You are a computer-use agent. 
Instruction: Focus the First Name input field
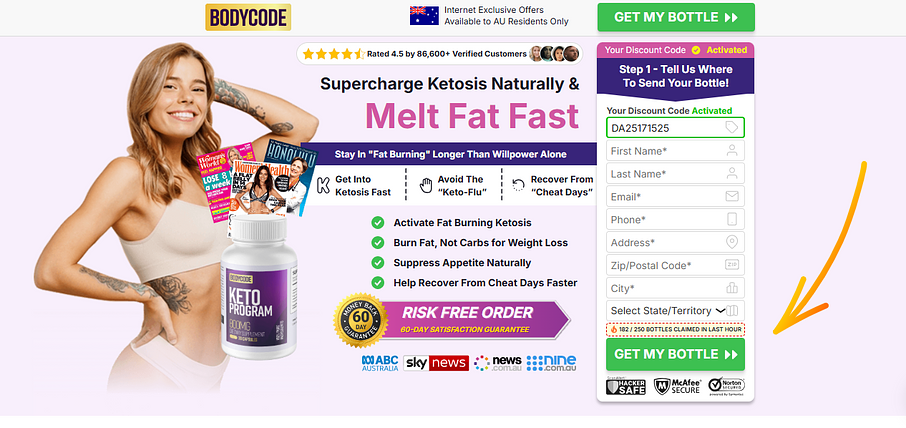tap(675, 151)
